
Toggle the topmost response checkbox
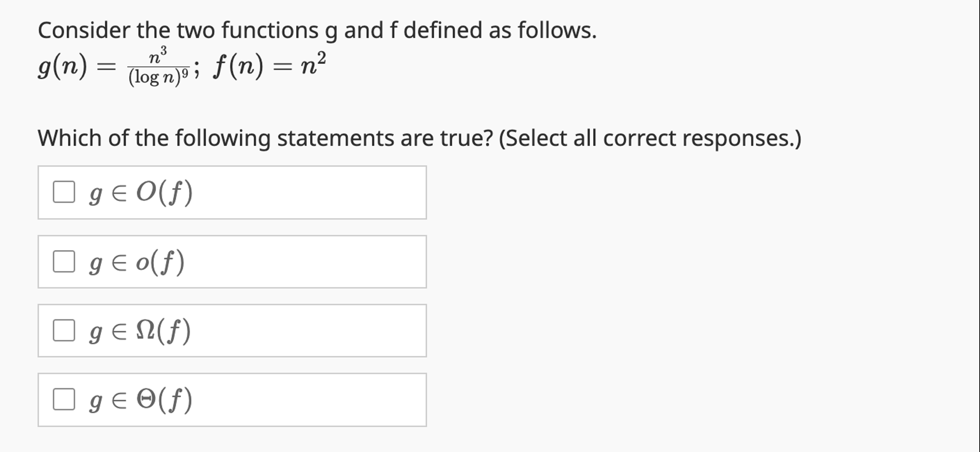(x=65, y=193)
